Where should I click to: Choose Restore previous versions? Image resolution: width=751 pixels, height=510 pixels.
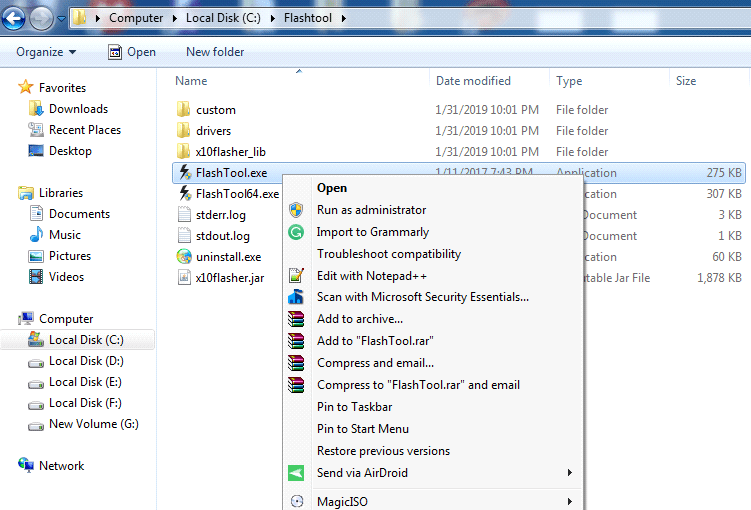[433, 451]
